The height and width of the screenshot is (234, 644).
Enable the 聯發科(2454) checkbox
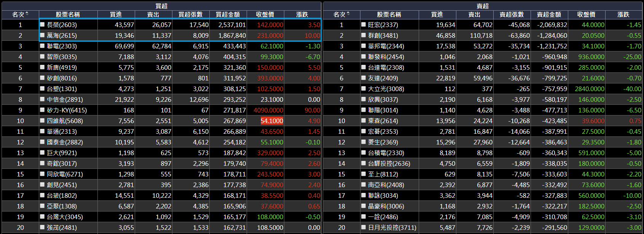tap(363, 56)
